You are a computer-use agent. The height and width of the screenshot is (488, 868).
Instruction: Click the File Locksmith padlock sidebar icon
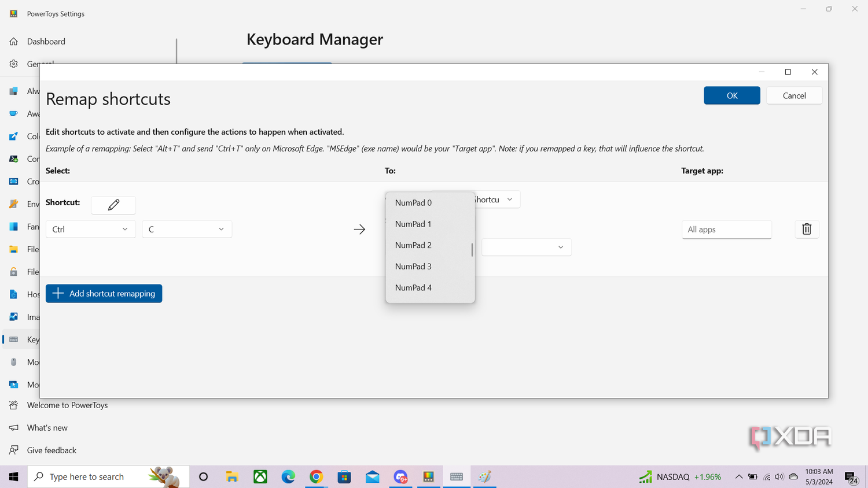14,272
